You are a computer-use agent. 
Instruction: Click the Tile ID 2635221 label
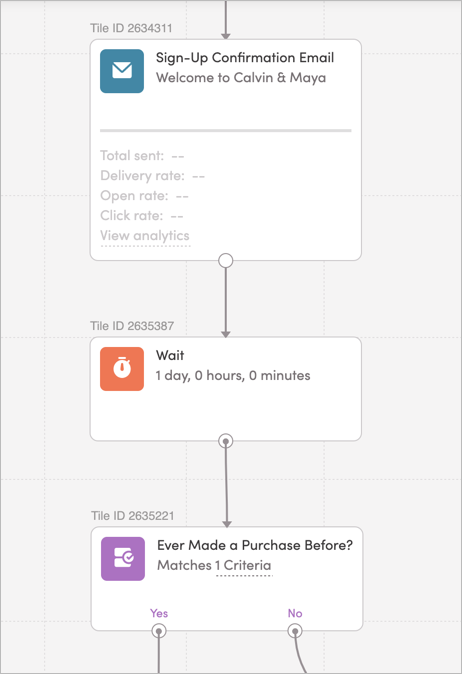pyautogui.click(x=132, y=516)
